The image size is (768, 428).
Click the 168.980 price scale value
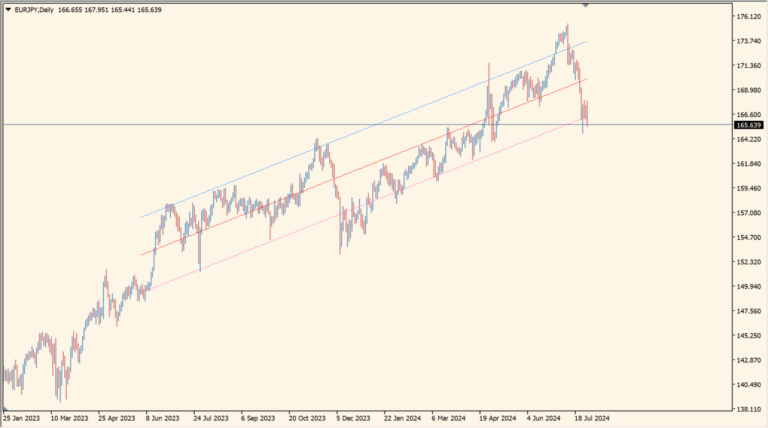749,90
